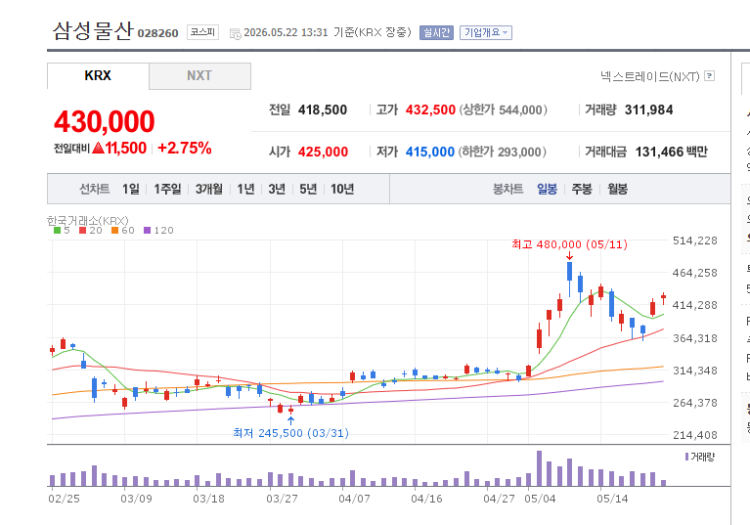Switch to the NXT tab
The image size is (750, 525).
(199, 76)
